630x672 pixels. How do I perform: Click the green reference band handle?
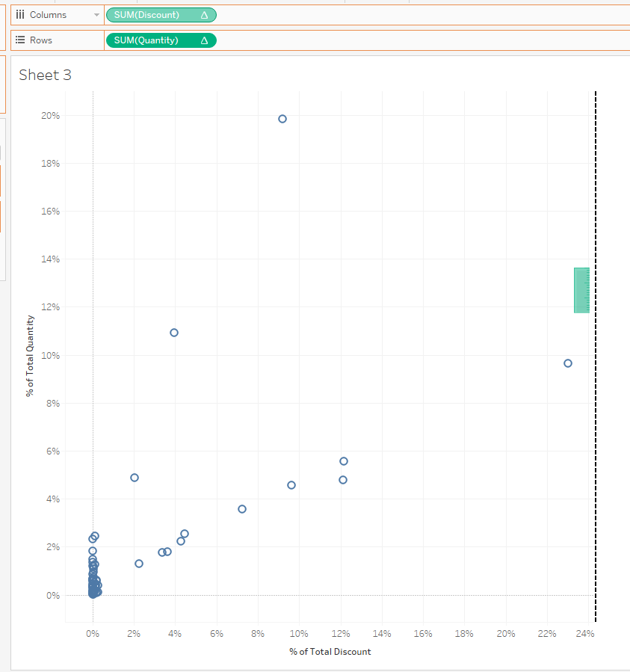(581, 289)
